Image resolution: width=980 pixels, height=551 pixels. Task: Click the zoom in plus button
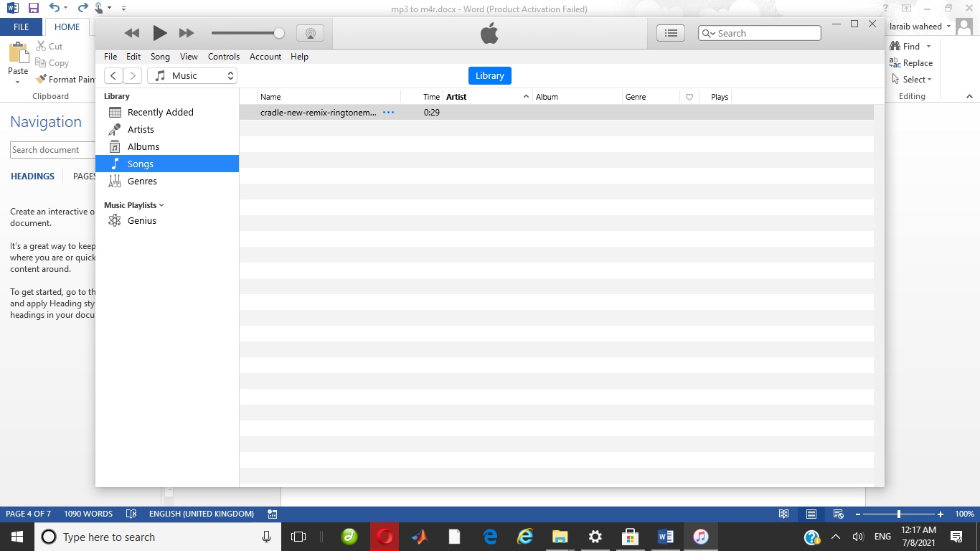pos(941,514)
